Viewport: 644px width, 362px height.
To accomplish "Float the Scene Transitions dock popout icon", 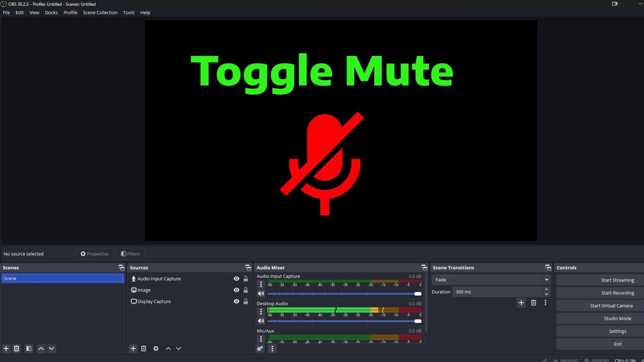I will (x=548, y=267).
